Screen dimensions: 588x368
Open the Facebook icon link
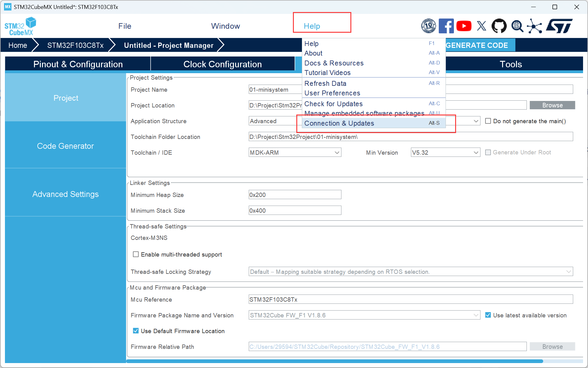(446, 26)
